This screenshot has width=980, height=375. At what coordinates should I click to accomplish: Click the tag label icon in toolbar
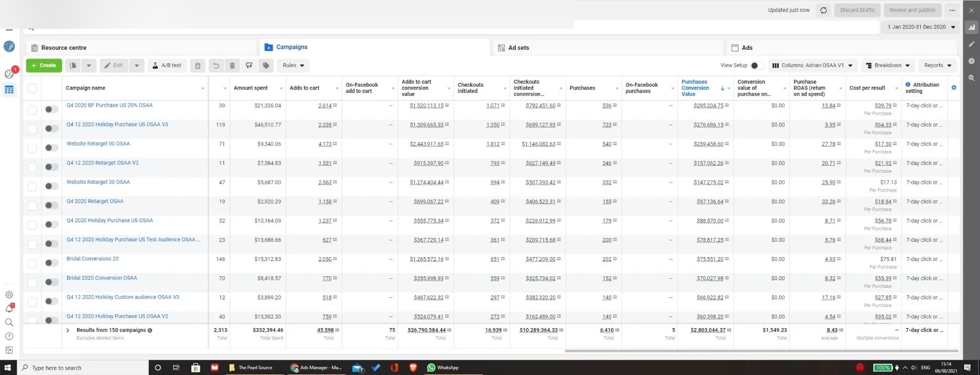[266, 66]
